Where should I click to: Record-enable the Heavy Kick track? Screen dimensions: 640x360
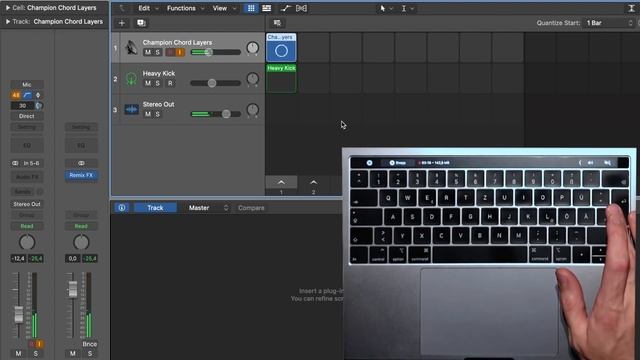coord(170,83)
